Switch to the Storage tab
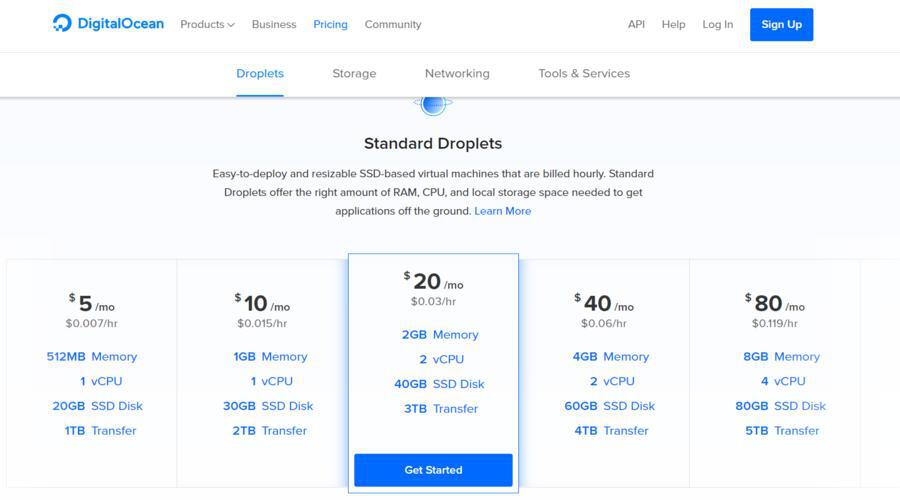This screenshot has width=900, height=500. pos(354,73)
